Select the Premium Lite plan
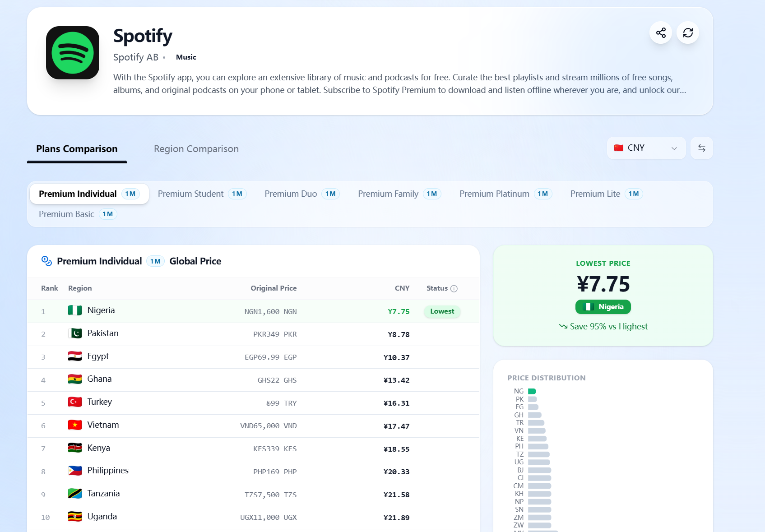The height and width of the screenshot is (532, 765). (x=607, y=194)
